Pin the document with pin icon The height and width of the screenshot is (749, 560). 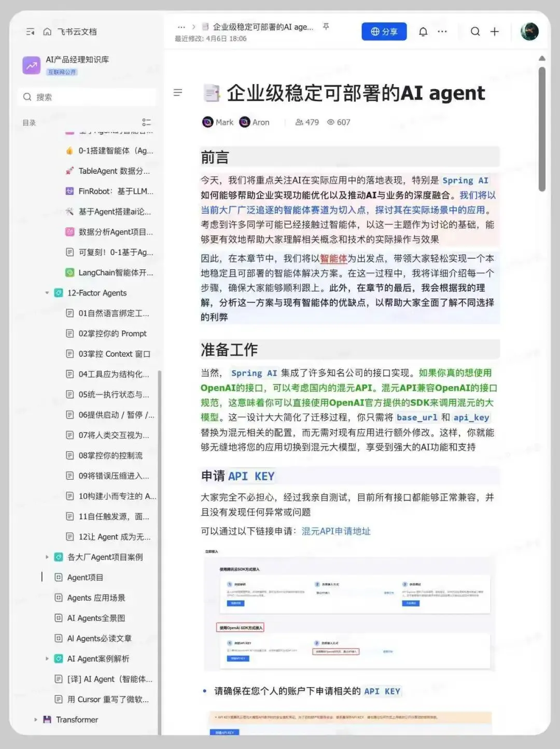(x=326, y=26)
